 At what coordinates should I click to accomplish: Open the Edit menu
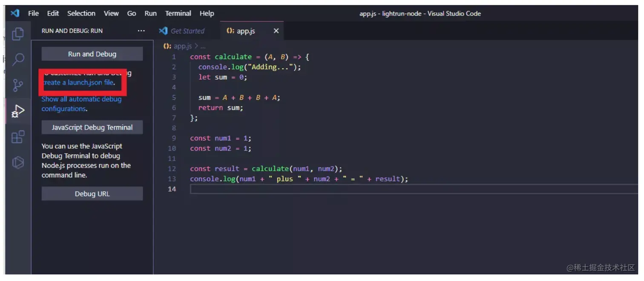(x=53, y=13)
